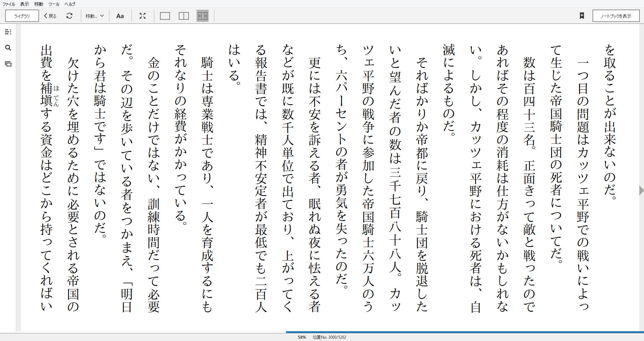
Task: Open the in-book search magnifier
Action: (8, 48)
